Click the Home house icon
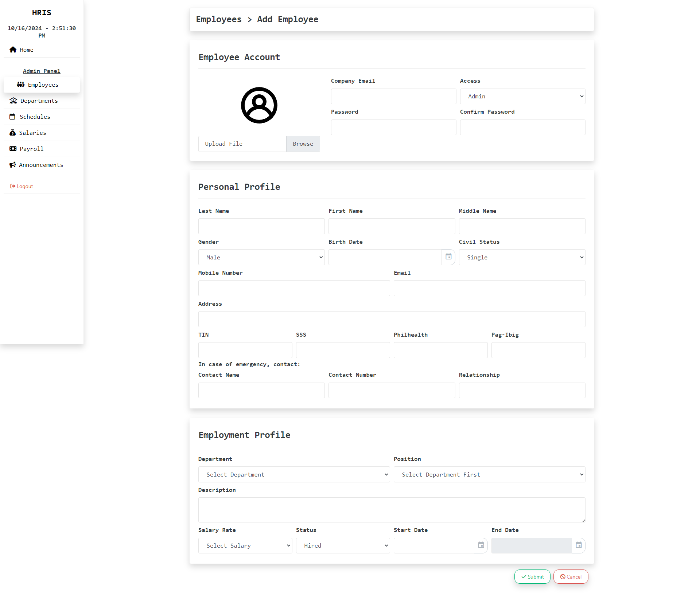The height and width of the screenshot is (603, 700). click(x=13, y=50)
